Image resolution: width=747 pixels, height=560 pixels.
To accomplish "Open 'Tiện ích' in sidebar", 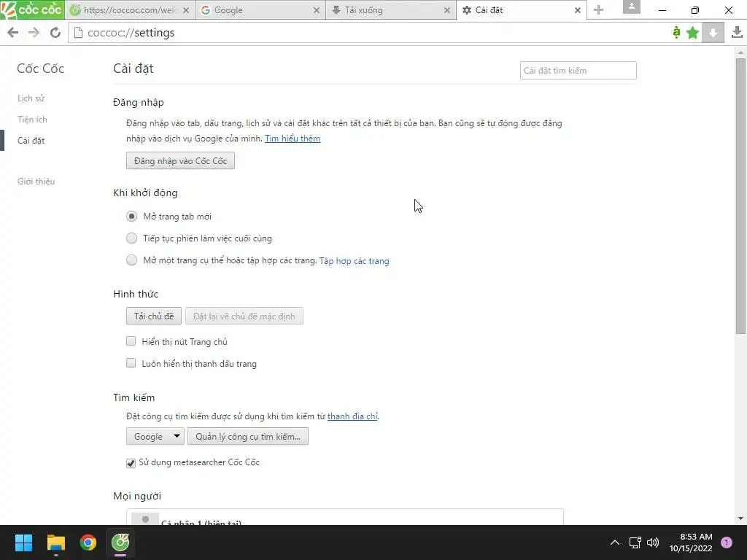I will 32,119.
